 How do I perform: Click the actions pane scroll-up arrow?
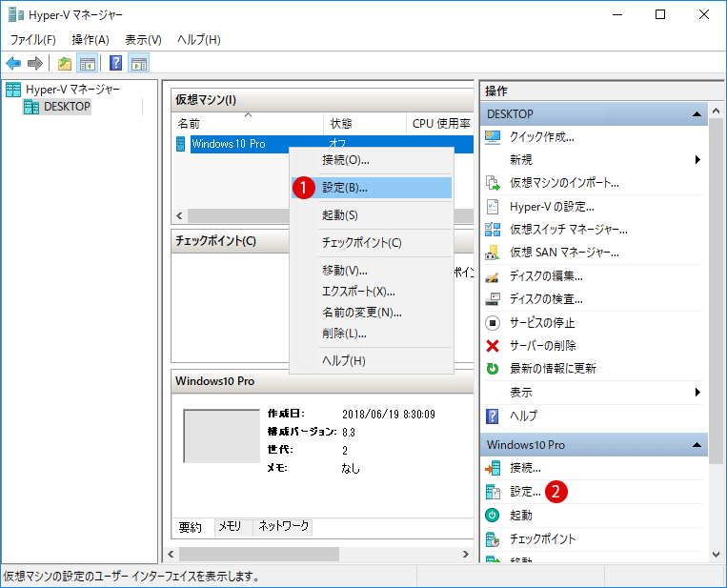[716, 111]
